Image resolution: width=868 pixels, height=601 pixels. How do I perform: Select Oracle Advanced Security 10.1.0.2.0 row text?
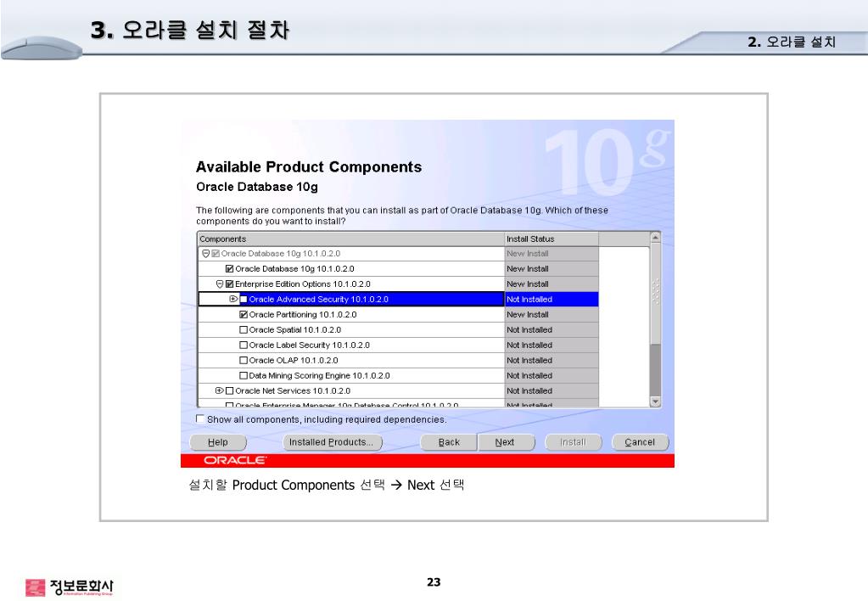click(x=318, y=299)
